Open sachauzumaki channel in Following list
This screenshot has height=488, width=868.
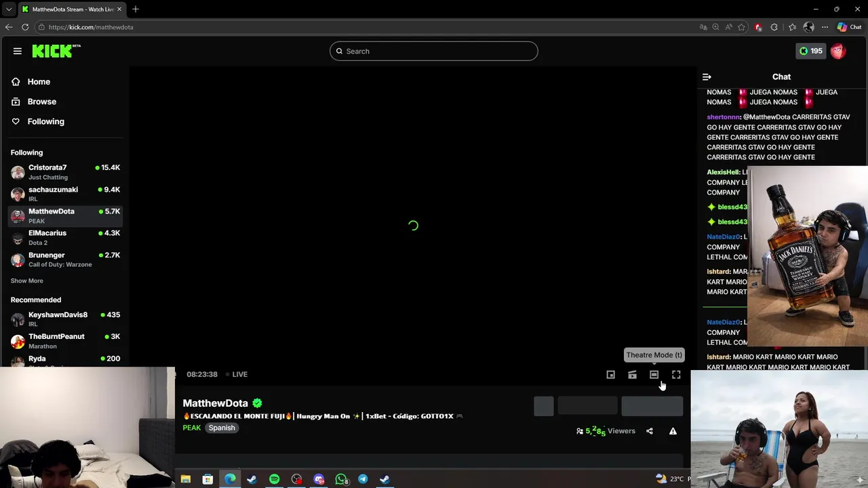click(66, 194)
